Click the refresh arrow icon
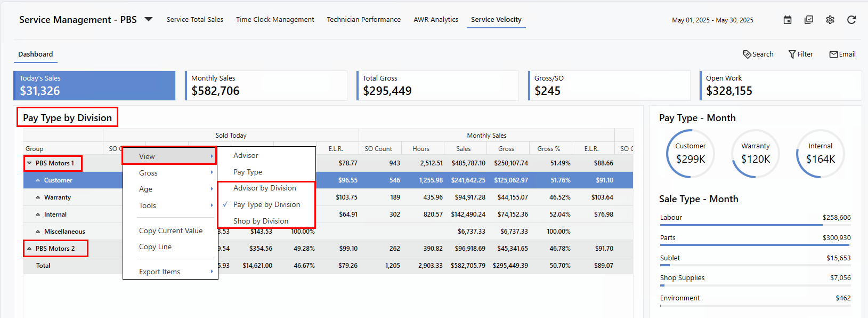The width and height of the screenshot is (868, 318). [x=851, y=20]
